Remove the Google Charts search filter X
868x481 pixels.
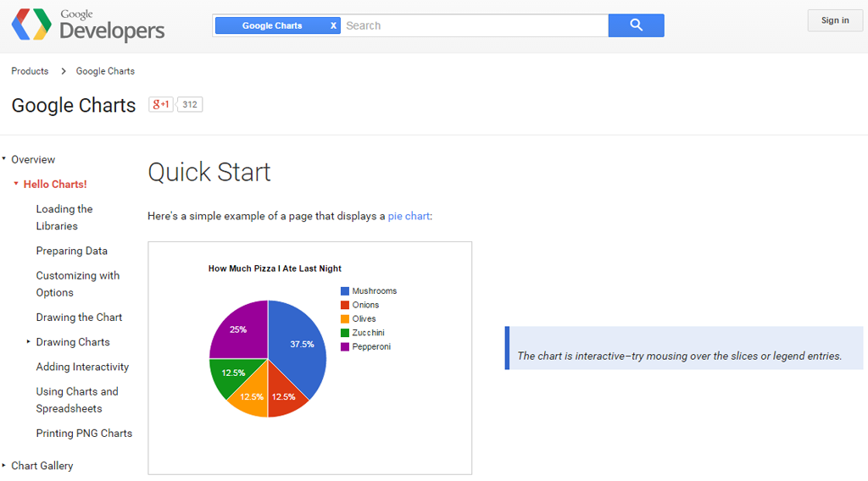333,25
